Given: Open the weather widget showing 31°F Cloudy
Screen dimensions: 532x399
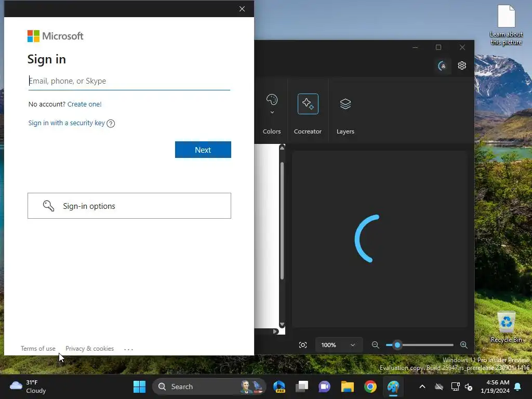Looking at the screenshot, I should 28,387.
